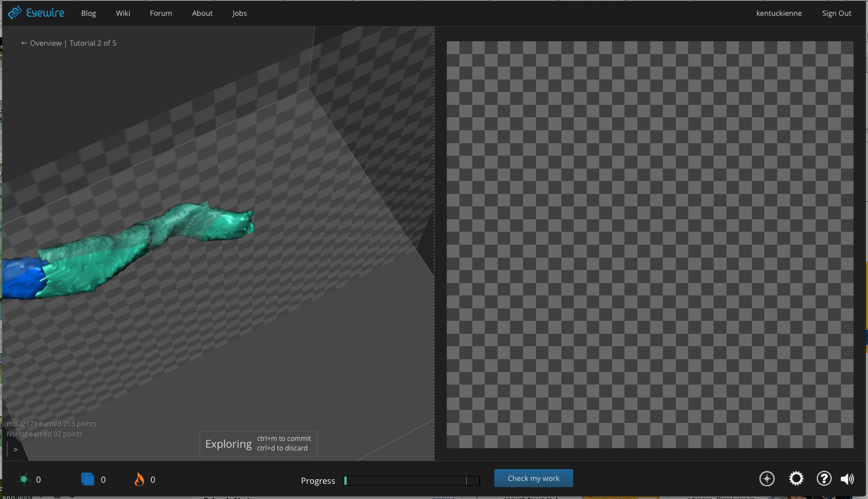
Task: Open settings with the gear icon
Action: (796, 479)
